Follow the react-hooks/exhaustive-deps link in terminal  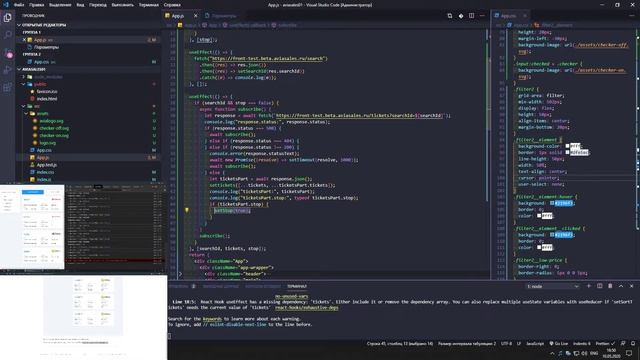[306, 307]
